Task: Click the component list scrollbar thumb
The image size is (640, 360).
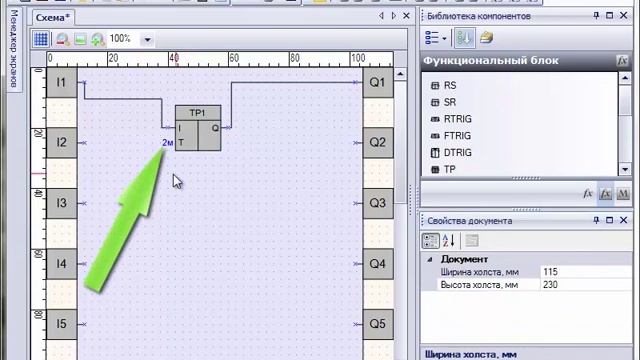Action: pyautogui.click(x=625, y=100)
